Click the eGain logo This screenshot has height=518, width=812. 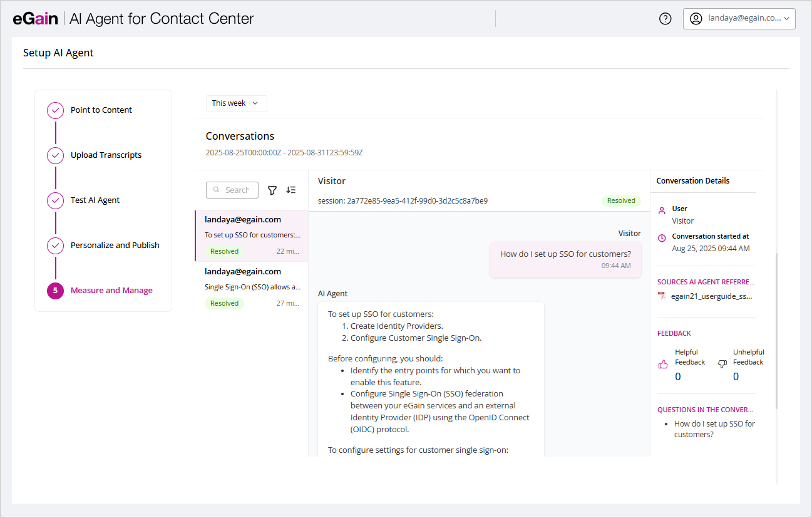35,19
